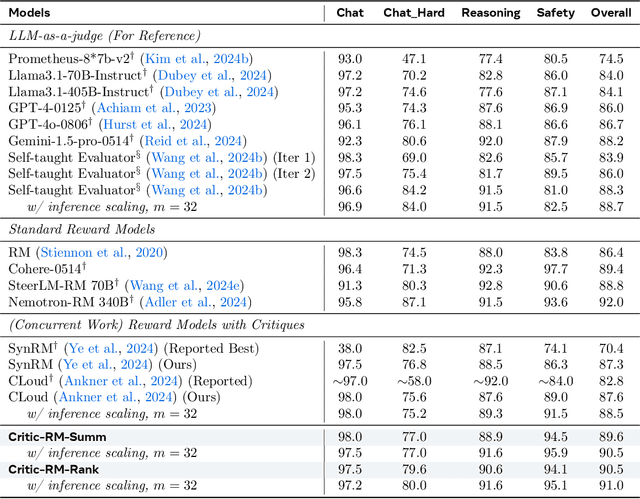640x499 pixels.
Task: Select the Models column header
Action: point(32,13)
